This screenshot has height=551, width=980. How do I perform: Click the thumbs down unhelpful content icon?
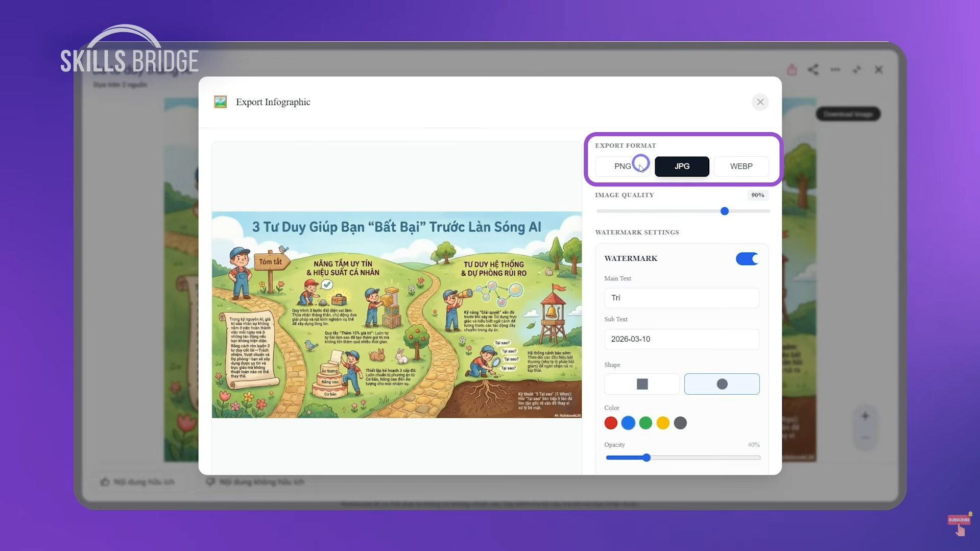210,482
